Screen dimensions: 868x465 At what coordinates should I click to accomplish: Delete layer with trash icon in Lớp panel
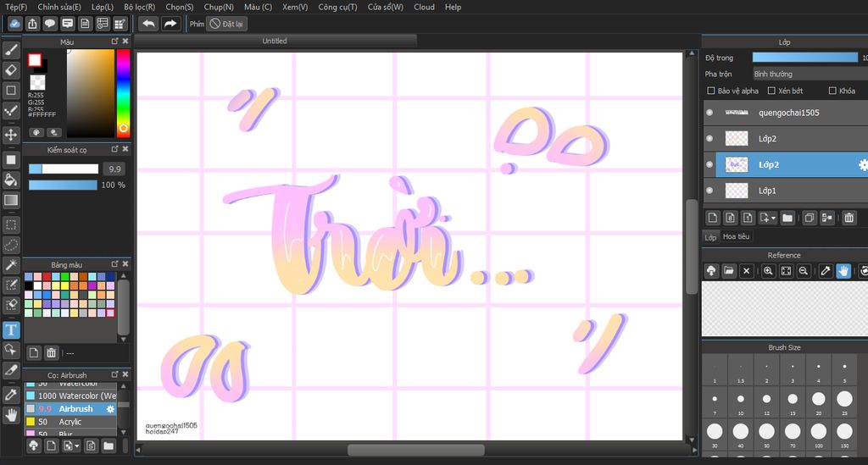[x=849, y=218]
